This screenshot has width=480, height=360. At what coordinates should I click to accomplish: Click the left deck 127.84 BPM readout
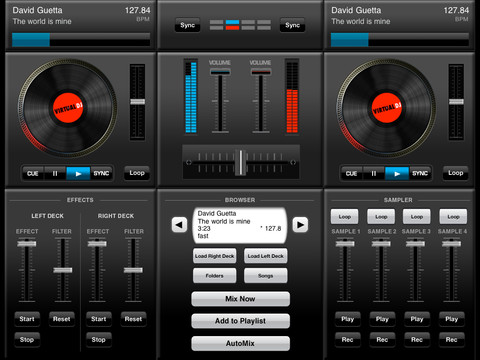(138, 10)
